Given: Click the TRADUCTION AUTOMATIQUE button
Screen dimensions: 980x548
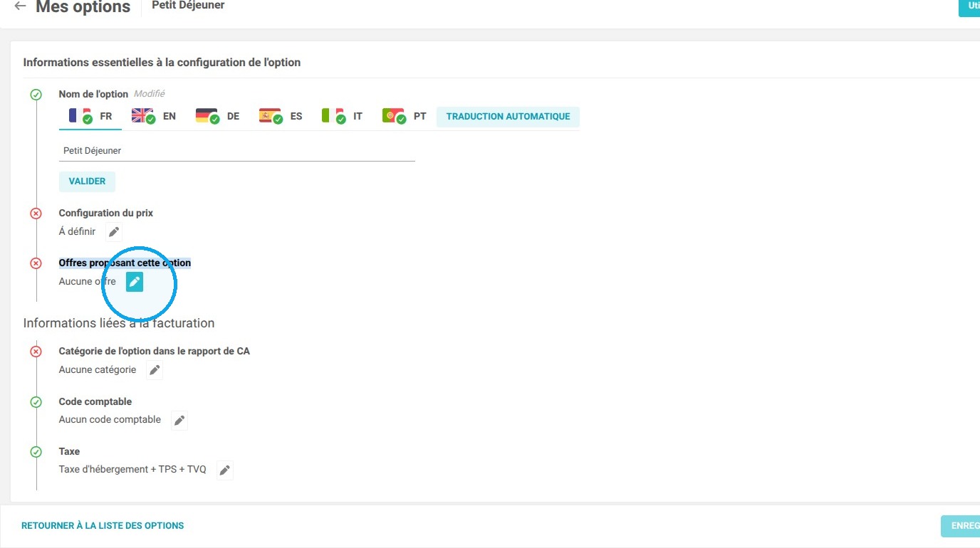Looking at the screenshot, I should (x=509, y=117).
